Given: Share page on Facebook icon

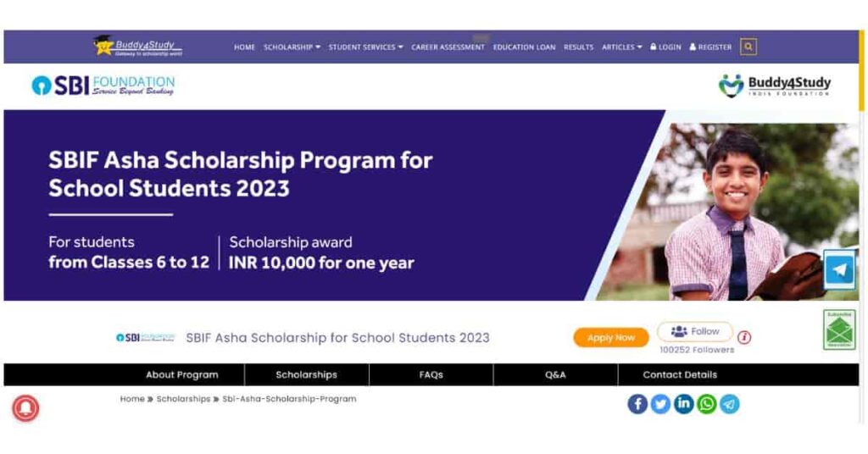Looking at the screenshot, I should pos(637,404).
